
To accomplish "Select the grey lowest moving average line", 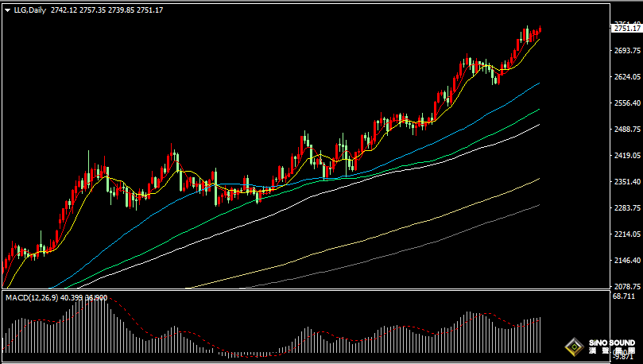I will (451, 236).
